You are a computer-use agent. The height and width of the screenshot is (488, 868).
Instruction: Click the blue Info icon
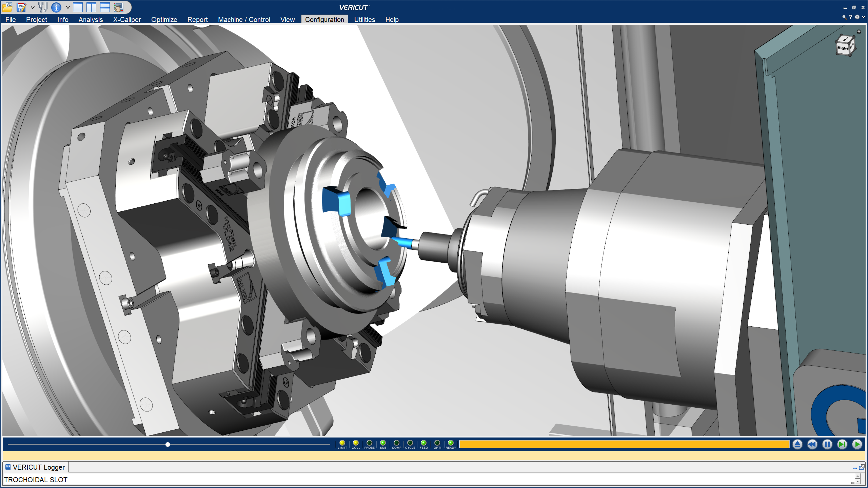56,7
